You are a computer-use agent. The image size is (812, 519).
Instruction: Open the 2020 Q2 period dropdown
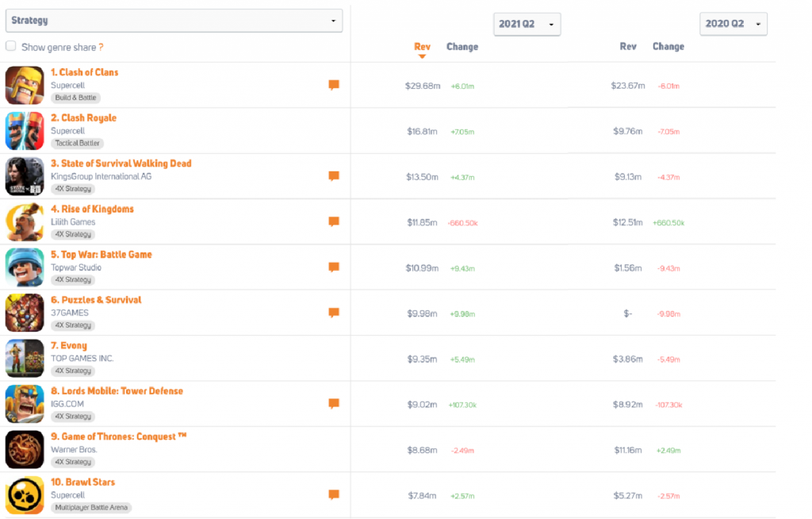pos(733,24)
